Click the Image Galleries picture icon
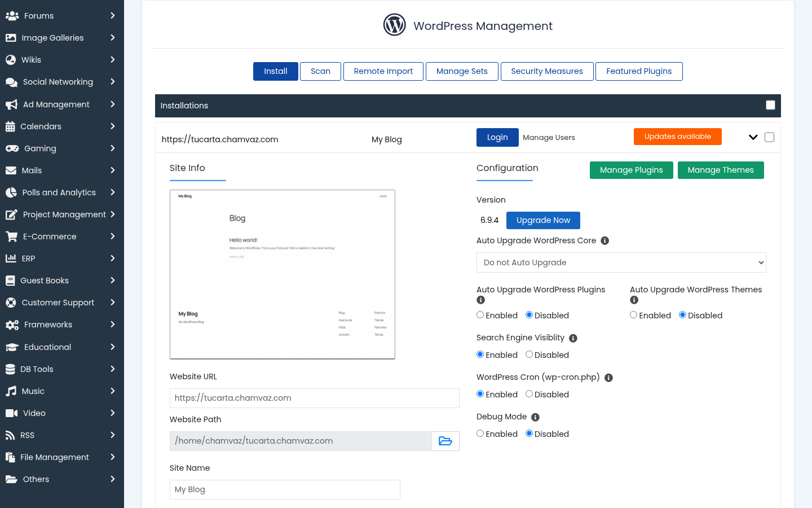Screen dimensions: 812x508 (x=11, y=38)
